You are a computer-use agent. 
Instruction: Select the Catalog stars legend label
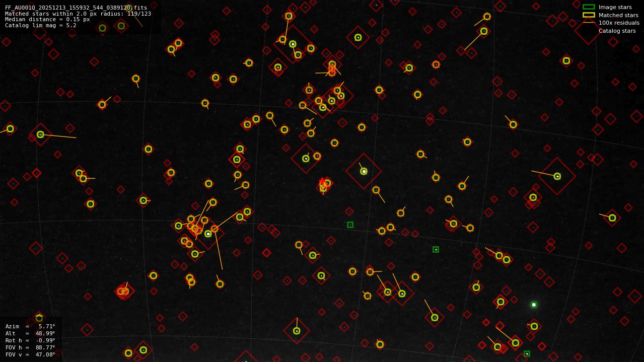pos(617,31)
